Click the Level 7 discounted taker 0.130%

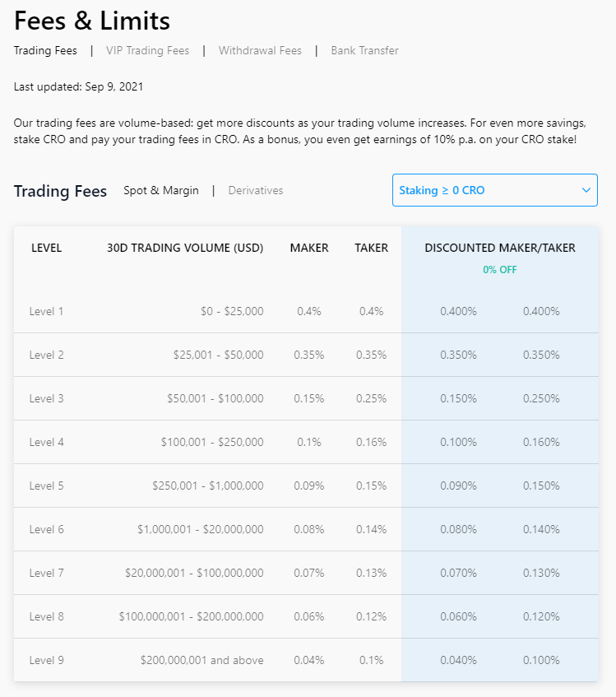click(x=541, y=573)
